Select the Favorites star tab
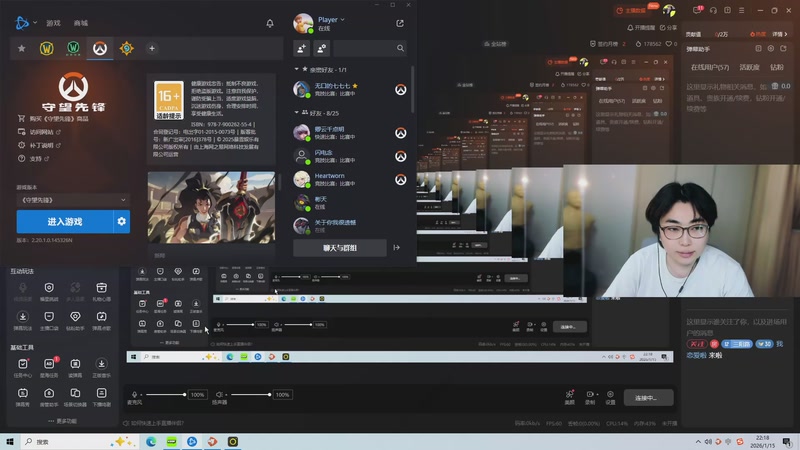The height and width of the screenshot is (450, 800). click(21, 48)
